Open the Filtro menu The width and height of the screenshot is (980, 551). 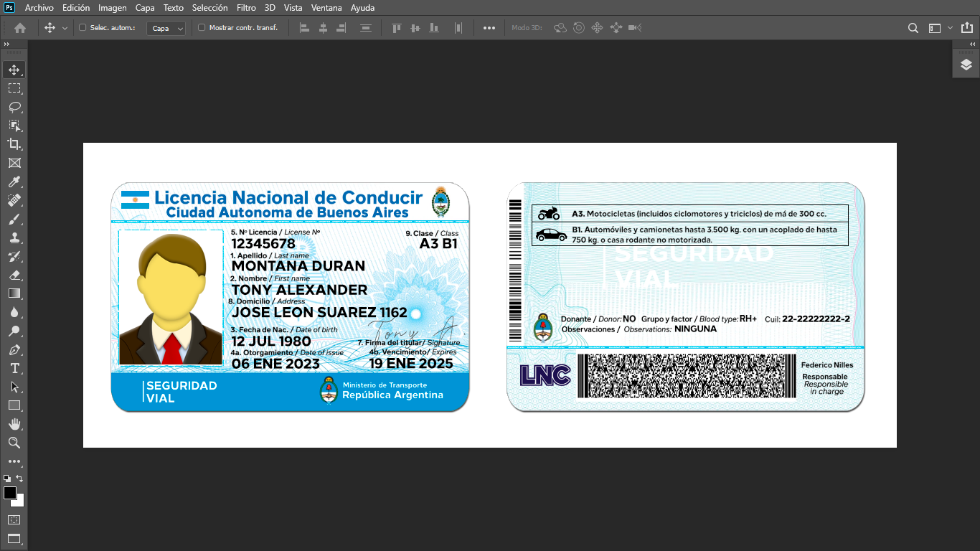click(x=246, y=8)
